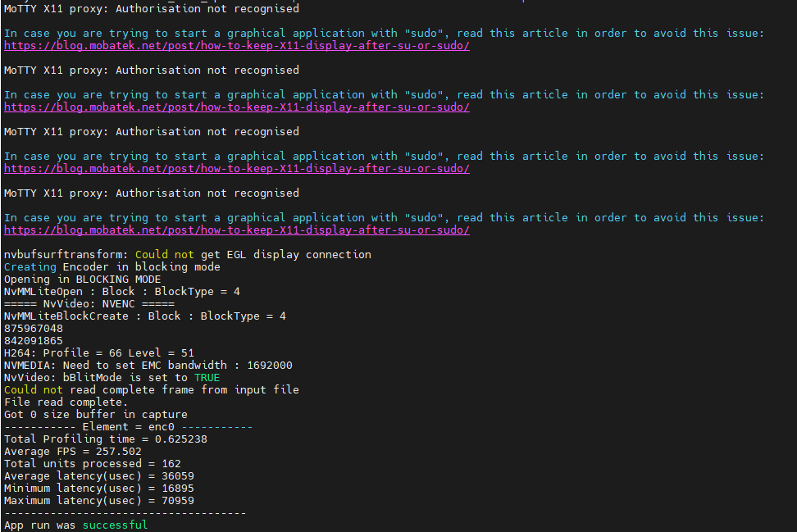
Task: Select the 'File read complete.' line
Action: 66,402
